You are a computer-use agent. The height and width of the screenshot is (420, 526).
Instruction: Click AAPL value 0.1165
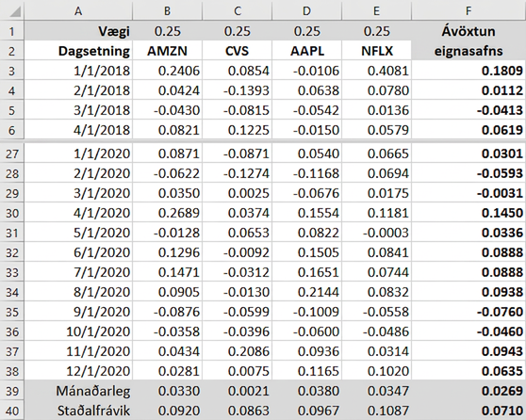pos(306,371)
